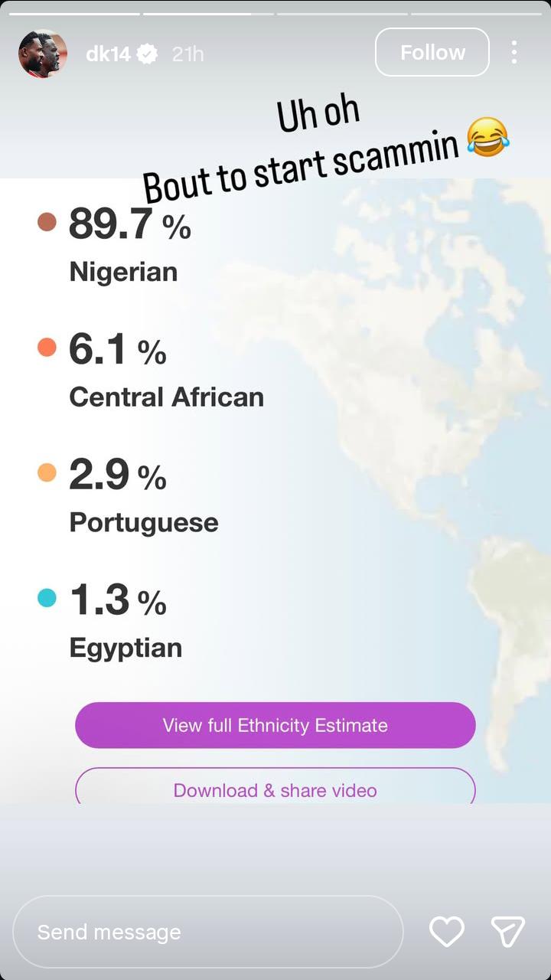Tap the heart like icon
This screenshot has width=551, height=980.
point(447,932)
